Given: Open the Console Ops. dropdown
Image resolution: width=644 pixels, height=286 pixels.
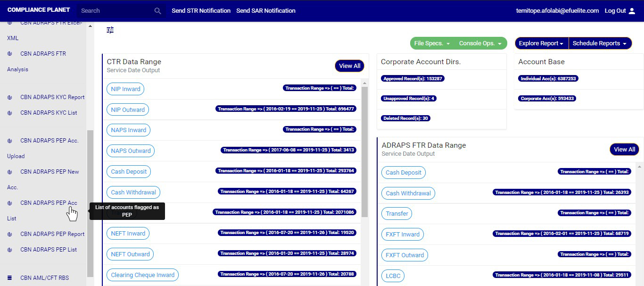Looking at the screenshot, I should click(x=480, y=43).
